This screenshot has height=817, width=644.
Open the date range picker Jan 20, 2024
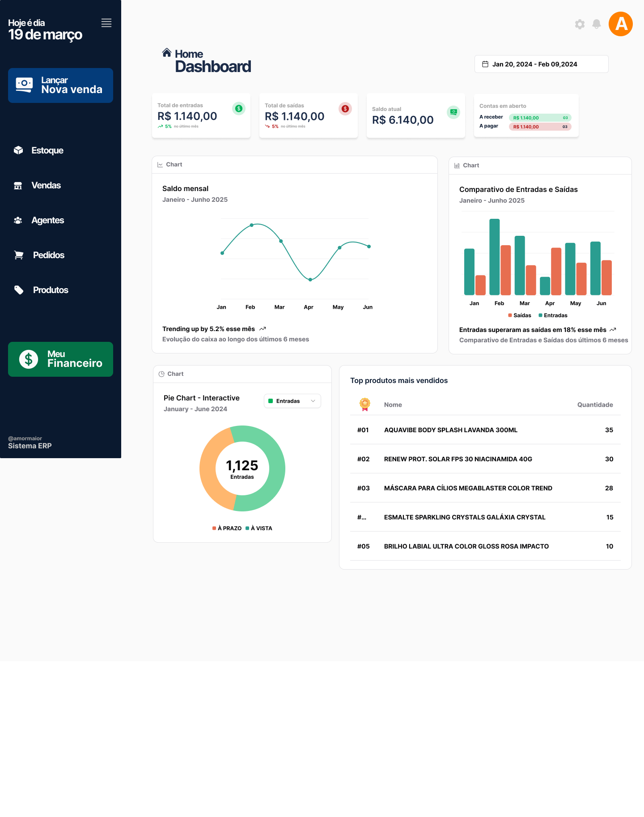click(541, 64)
